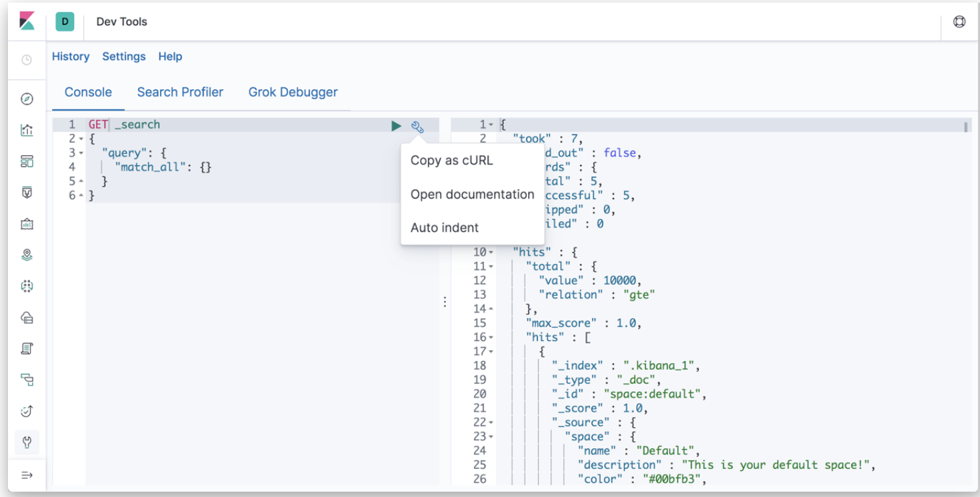Click the Kibana logo
Image resolution: width=980 pixels, height=497 pixels.
click(x=27, y=21)
